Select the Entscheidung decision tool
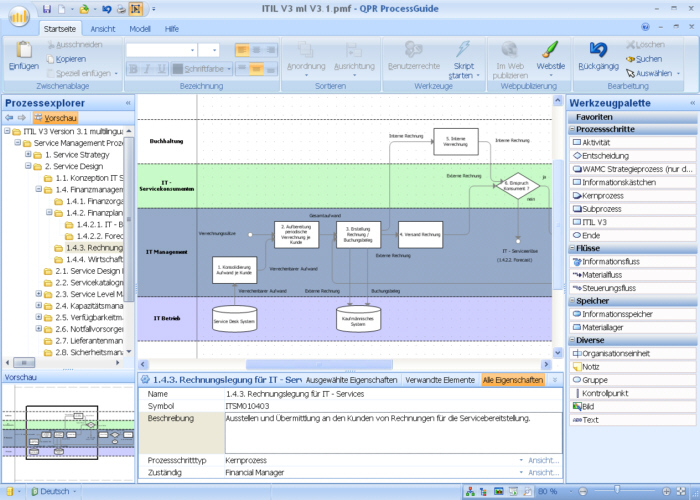This screenshot has height=500, width=700. (x=632, y=156)
